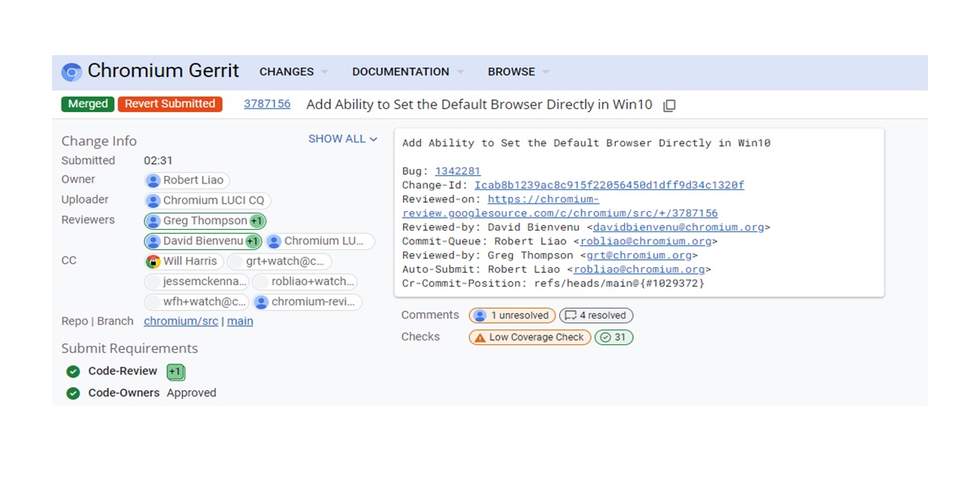Click the +1 vote badge on David Bienvenu

point(253,241)
